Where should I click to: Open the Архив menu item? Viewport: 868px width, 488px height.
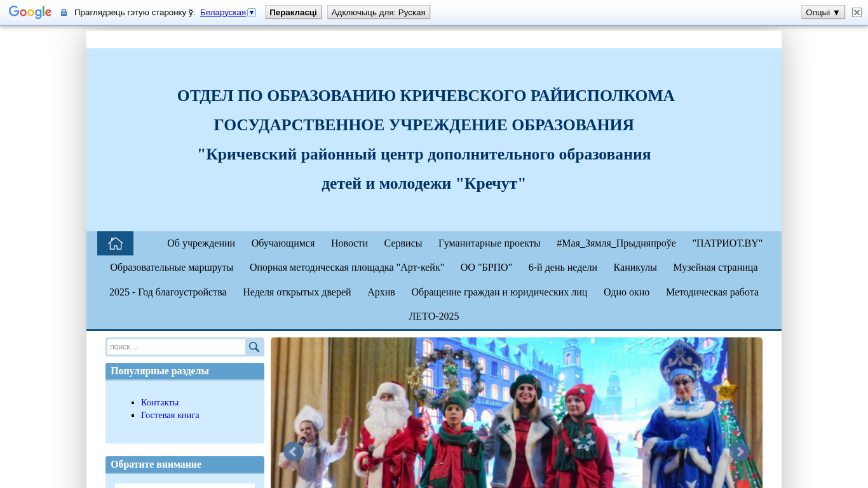pyautogui.click(x=381, y=292)
